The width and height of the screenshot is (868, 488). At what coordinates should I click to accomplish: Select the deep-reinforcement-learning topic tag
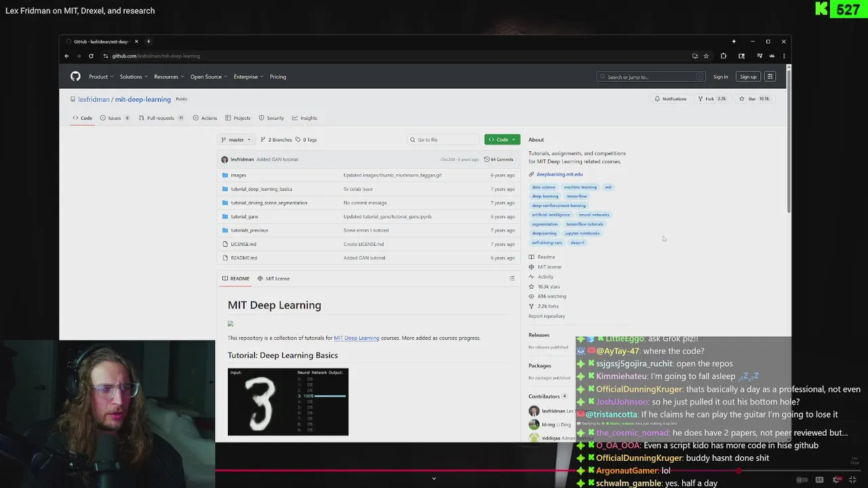pos(559,205)
